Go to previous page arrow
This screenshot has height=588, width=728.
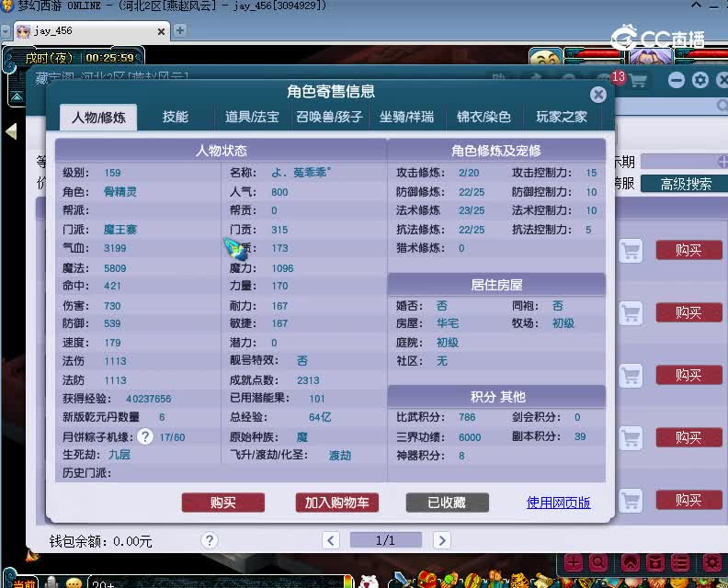pos(331,540)
